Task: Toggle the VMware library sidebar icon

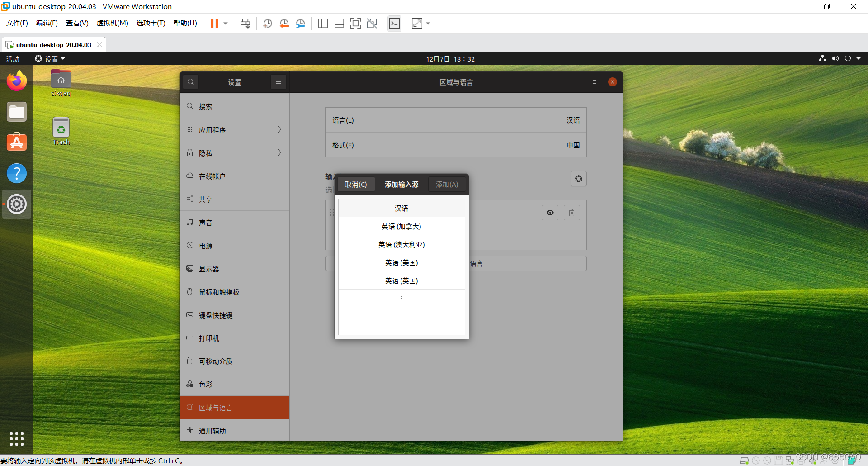Action: point(323,23)
